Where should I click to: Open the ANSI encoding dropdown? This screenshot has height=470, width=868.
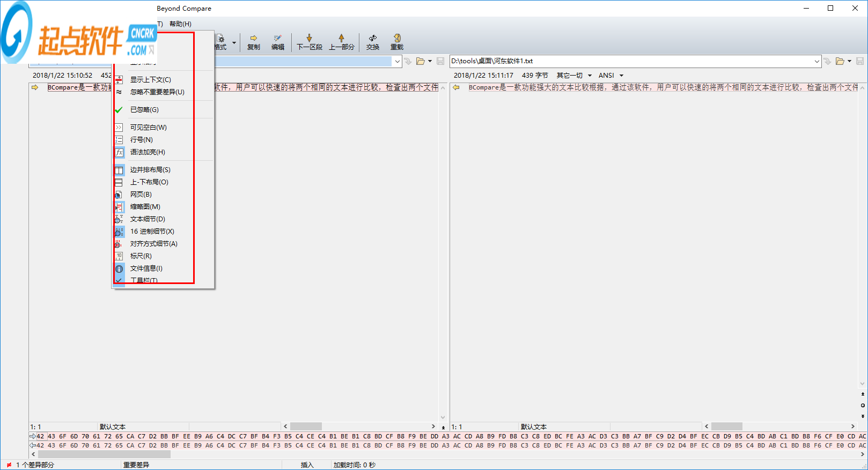pos(610,76)
